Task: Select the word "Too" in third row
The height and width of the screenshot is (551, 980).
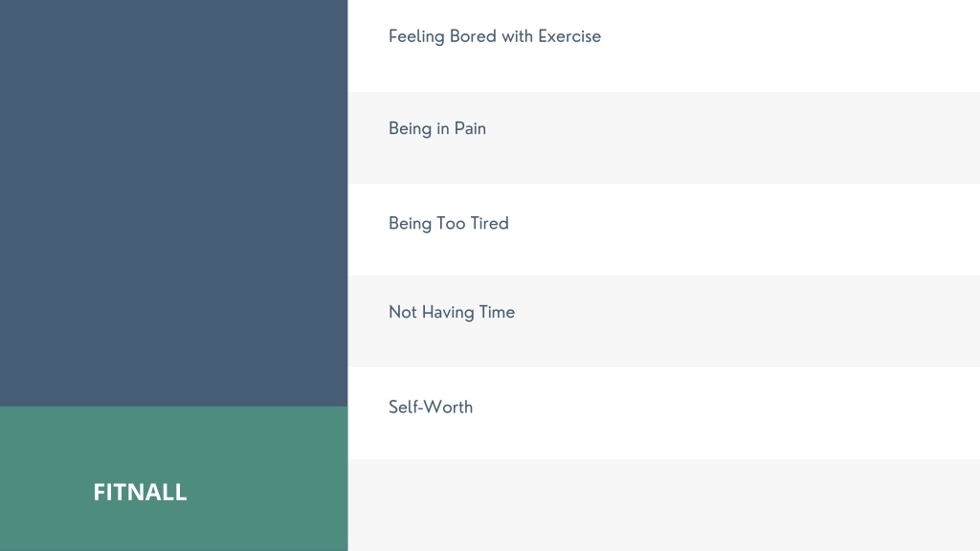Action: pos(451,223)
